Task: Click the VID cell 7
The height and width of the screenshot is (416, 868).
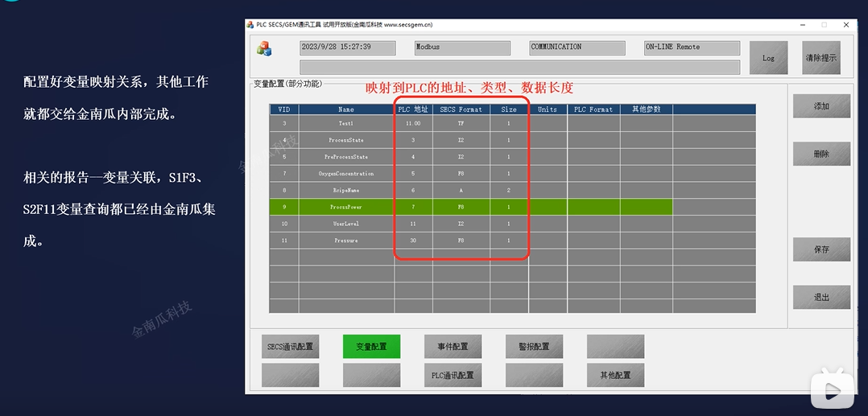Action: pyautogui.click(x=284, y=174)
